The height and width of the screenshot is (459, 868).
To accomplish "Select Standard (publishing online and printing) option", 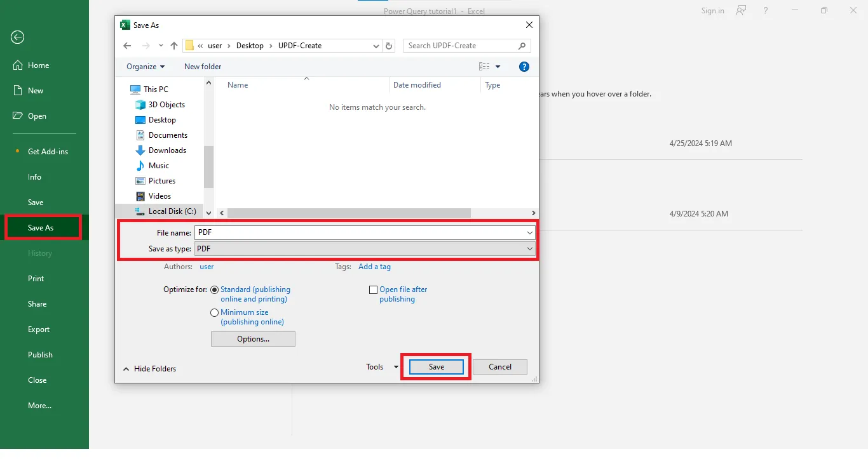I will click(215, 289).
